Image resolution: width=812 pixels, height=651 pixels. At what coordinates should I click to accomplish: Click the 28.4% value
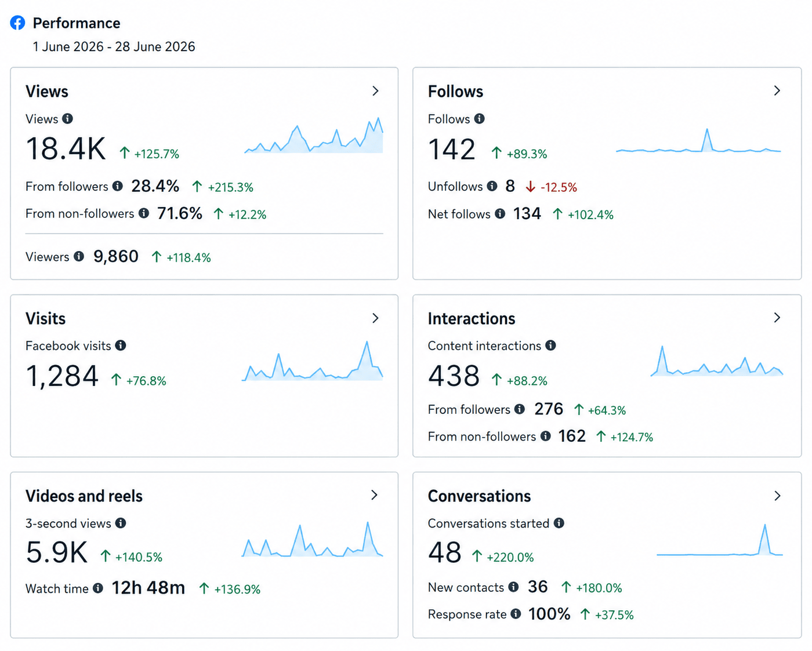click(155, 186)
